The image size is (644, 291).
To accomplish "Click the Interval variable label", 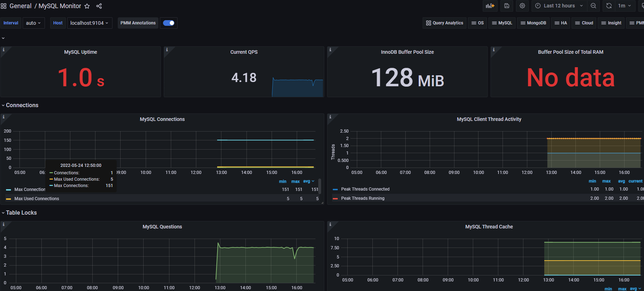I will [11, 23].
